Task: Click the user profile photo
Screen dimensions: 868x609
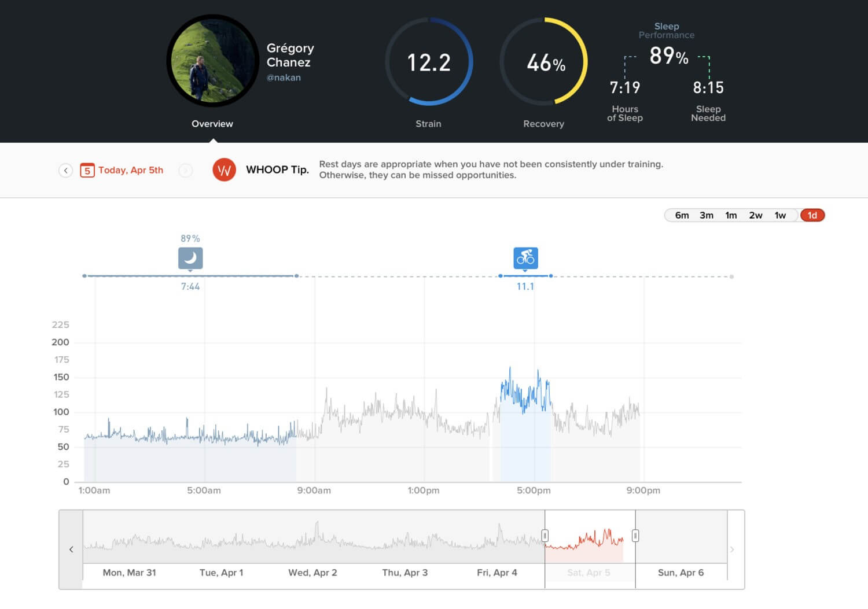Action: pos(212,61)
